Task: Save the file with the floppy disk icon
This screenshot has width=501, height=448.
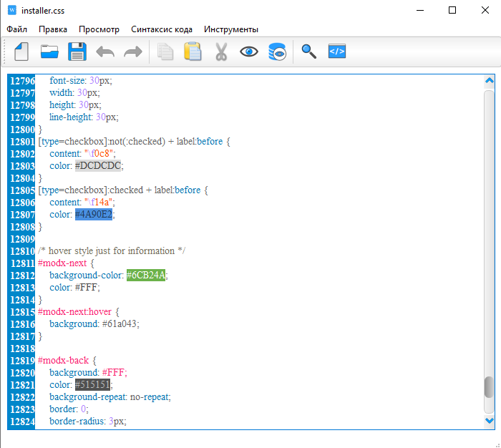Action: point(77,52)
